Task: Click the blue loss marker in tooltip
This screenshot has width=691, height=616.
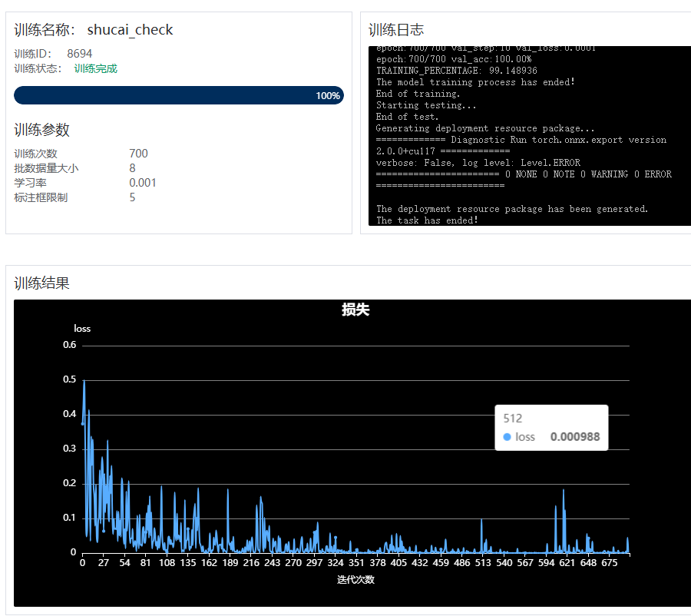Action: click(x=507, y=437)
